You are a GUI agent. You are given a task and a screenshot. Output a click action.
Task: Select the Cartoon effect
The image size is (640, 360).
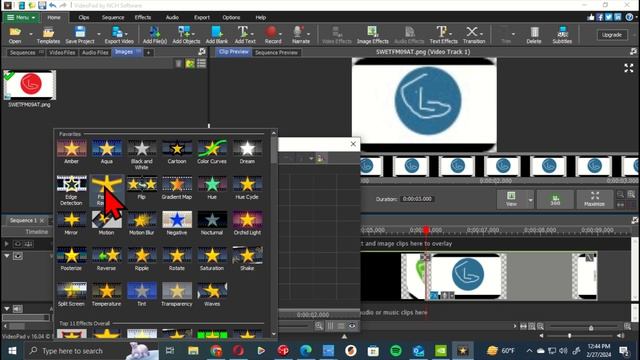tap(177, 152)
